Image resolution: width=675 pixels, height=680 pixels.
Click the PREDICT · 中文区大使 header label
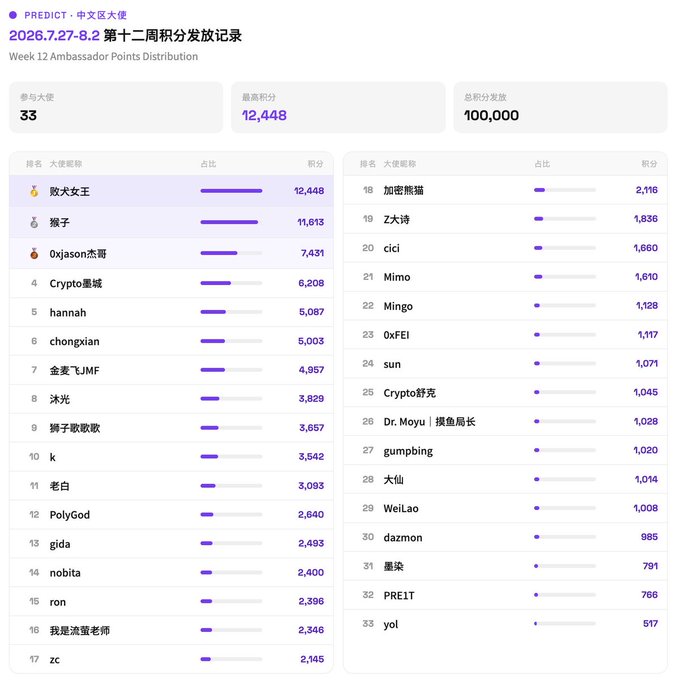75,15
